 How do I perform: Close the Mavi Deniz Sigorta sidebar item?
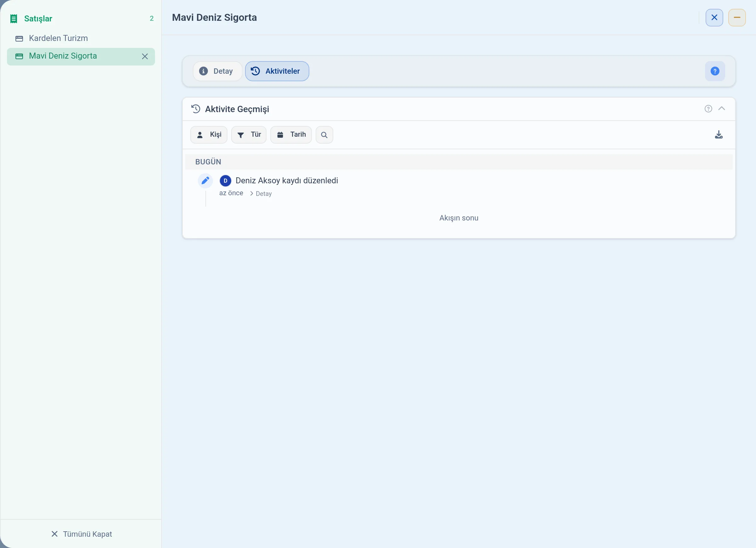(145, 56)
